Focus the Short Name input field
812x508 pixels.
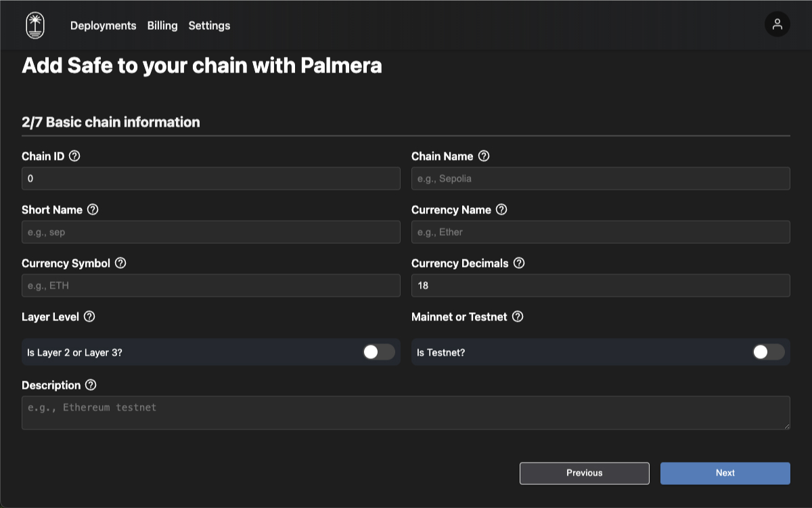pyautogui.click(x=211, y=232)
